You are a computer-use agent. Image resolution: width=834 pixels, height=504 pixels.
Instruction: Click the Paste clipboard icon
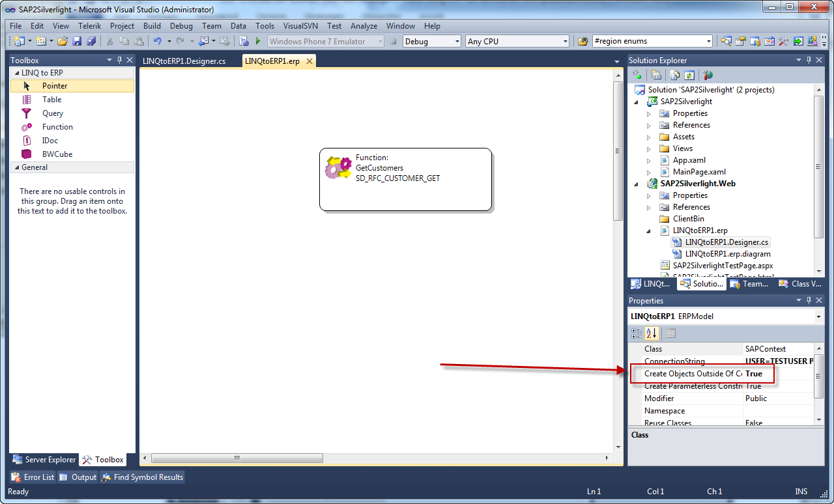[x=139, y=41]
